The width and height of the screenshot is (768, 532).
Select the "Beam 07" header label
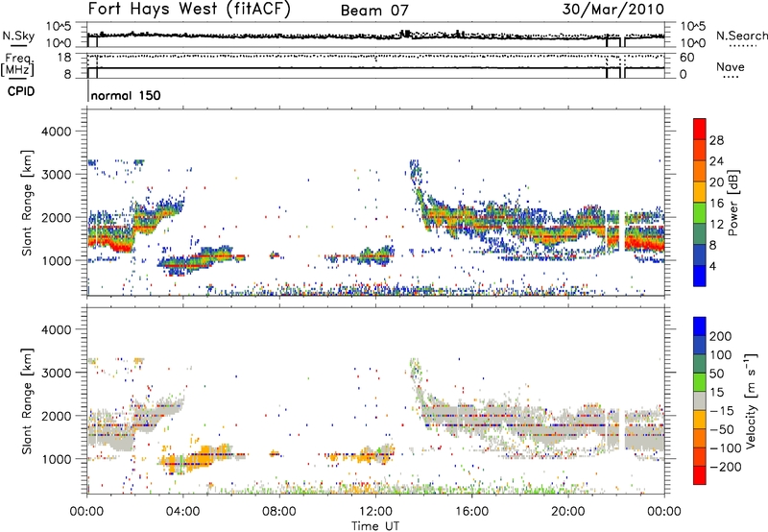pyautogui.click(x=374, y=11)
